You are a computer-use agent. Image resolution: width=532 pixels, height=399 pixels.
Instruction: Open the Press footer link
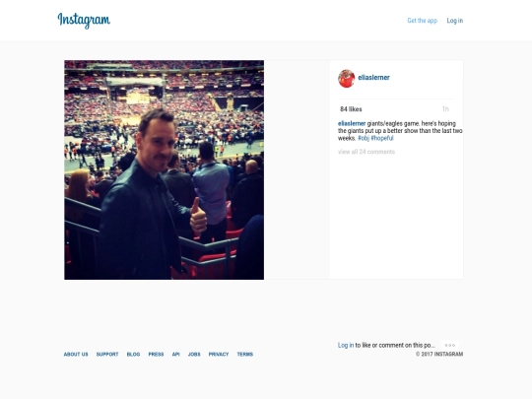156,355
